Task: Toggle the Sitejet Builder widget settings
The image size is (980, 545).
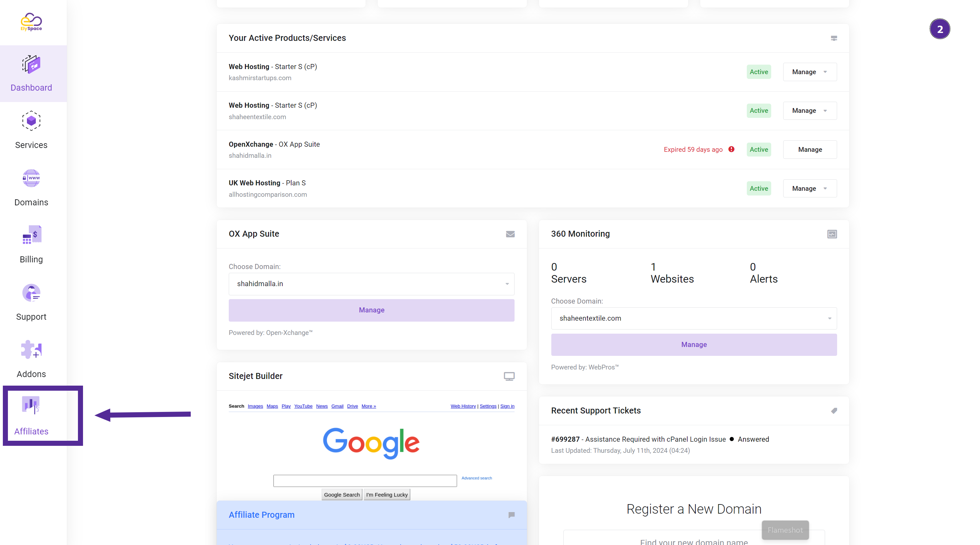Action: pos(509,376)
